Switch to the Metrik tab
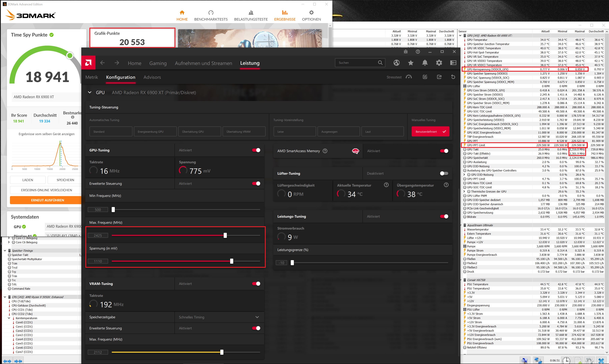The height and width of the screenshot is (364, 609). click(92, 77)
